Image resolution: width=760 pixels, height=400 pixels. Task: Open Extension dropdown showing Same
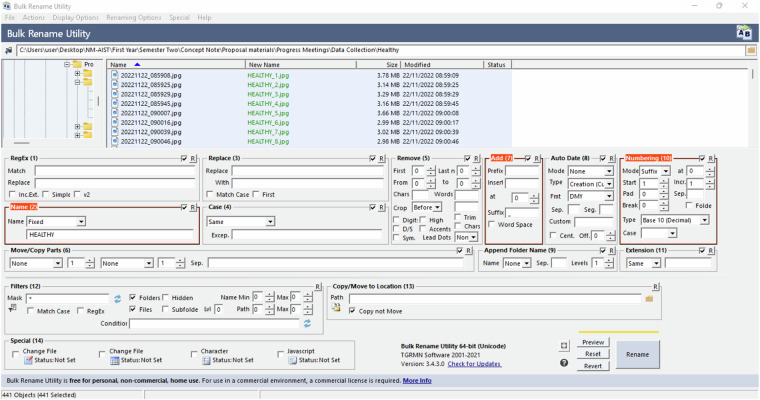coord(643,263)
